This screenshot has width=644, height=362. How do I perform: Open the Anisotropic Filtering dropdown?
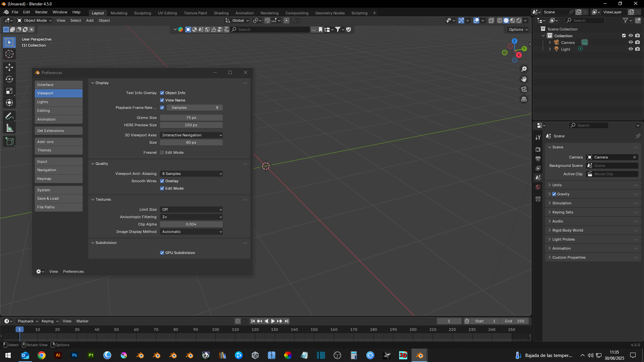191,217
